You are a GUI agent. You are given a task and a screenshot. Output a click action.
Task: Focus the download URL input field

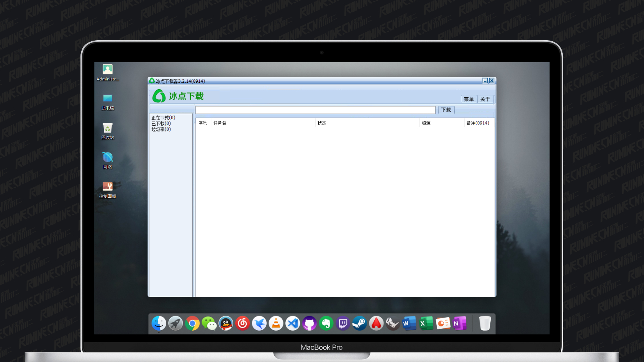pyautogui.click(x=315, y=110)
